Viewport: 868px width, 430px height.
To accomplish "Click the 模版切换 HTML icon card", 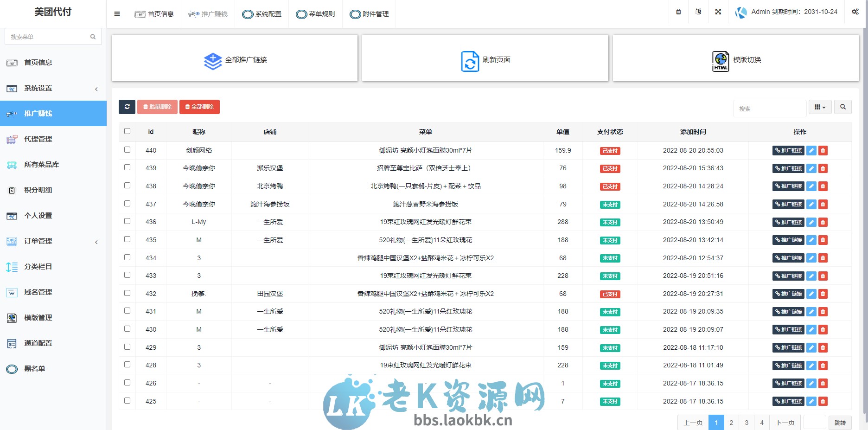I will pyautogui.click(x=721, y=60).
